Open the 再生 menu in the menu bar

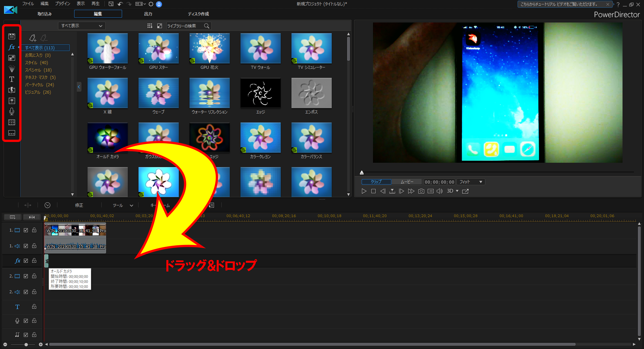pyautogui.click(x=95, y=4)
